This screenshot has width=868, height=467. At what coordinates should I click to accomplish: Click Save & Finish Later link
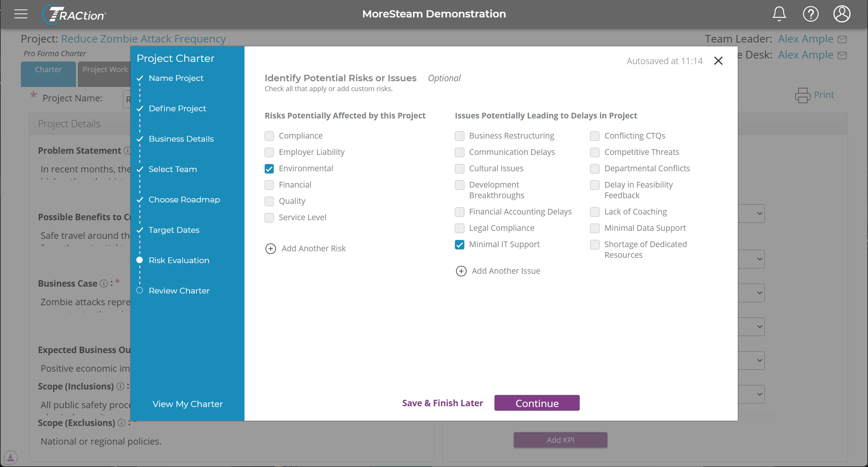click(442, 403)
